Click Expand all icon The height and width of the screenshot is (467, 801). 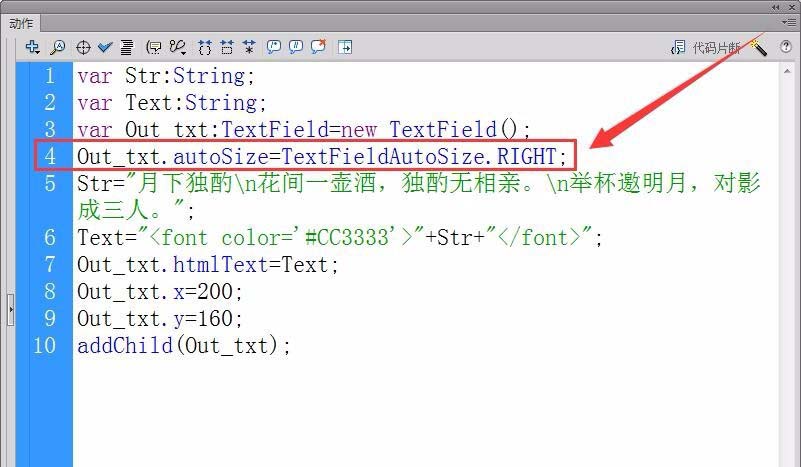click(249, 48)
